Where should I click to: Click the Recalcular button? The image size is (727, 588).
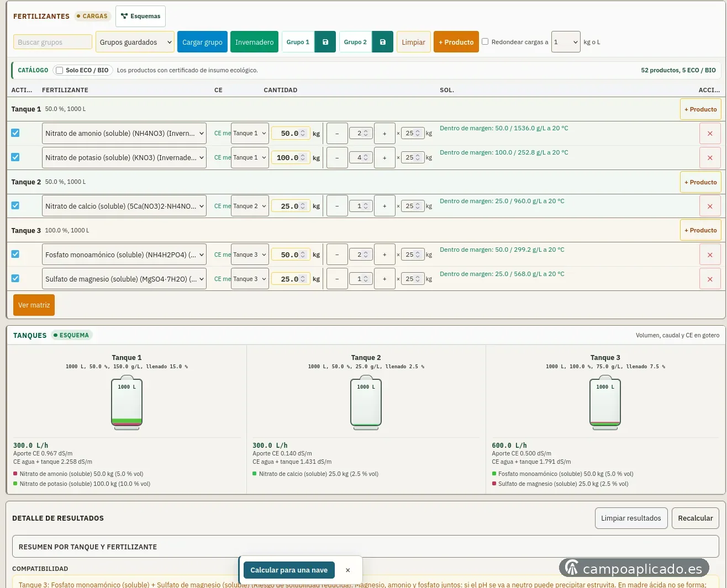[x=695, y=518]
